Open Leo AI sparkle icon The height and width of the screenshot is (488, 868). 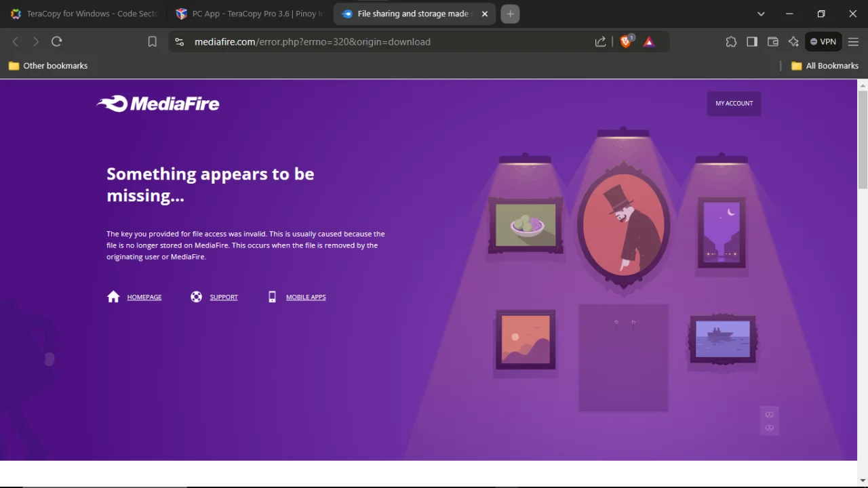pyautogui.click(x=793, y=41)
